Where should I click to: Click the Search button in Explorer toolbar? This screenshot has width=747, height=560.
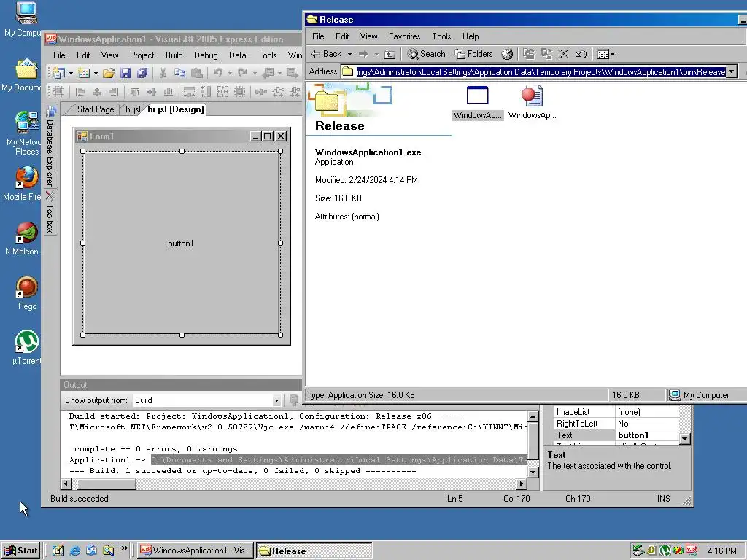(426, 54)
